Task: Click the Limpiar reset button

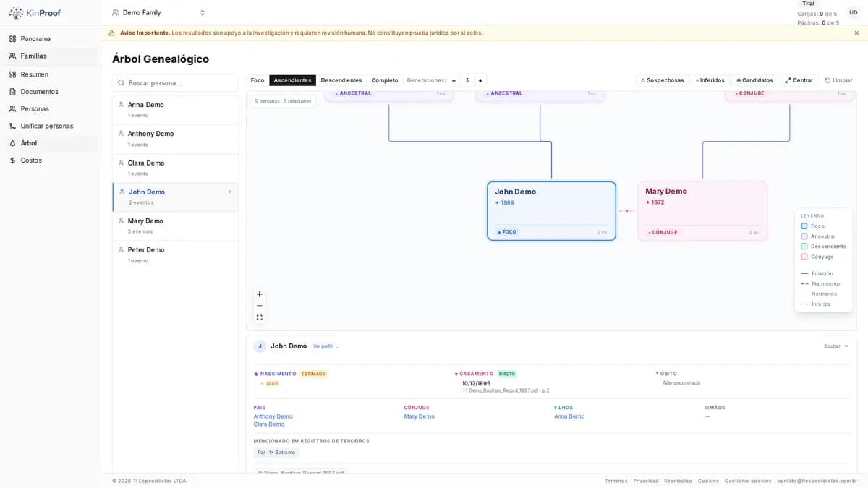Action: click(838, 80)
